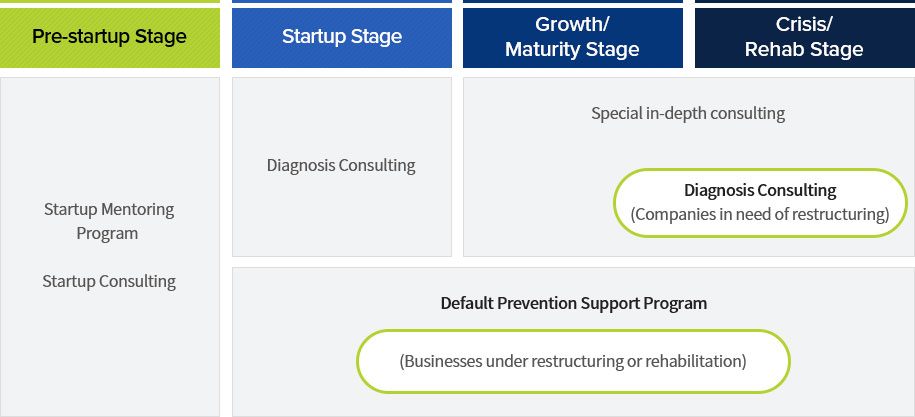Click Companies in need of restructuring text
Image resolution: width=915 pixels, height=417 pixels.
(x=760, y=214)
